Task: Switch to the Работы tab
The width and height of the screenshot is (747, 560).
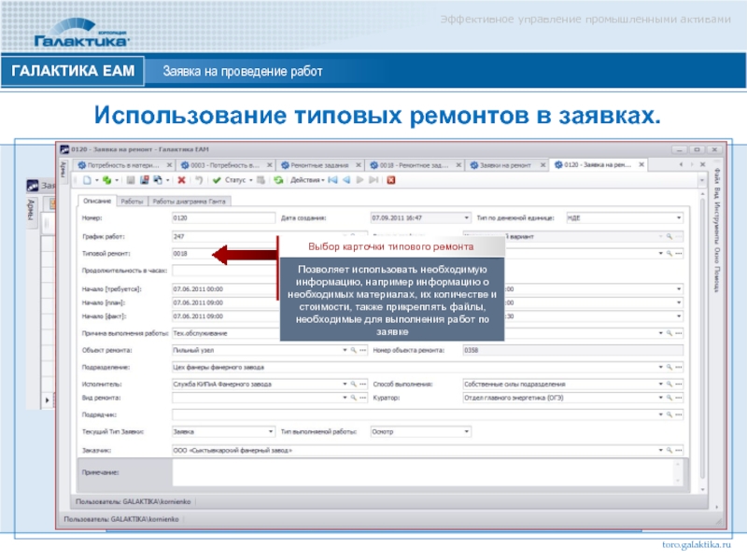Action: click(132, 201)
